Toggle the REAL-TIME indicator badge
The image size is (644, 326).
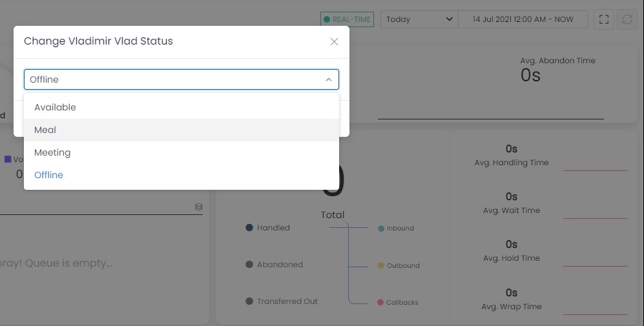347,19
